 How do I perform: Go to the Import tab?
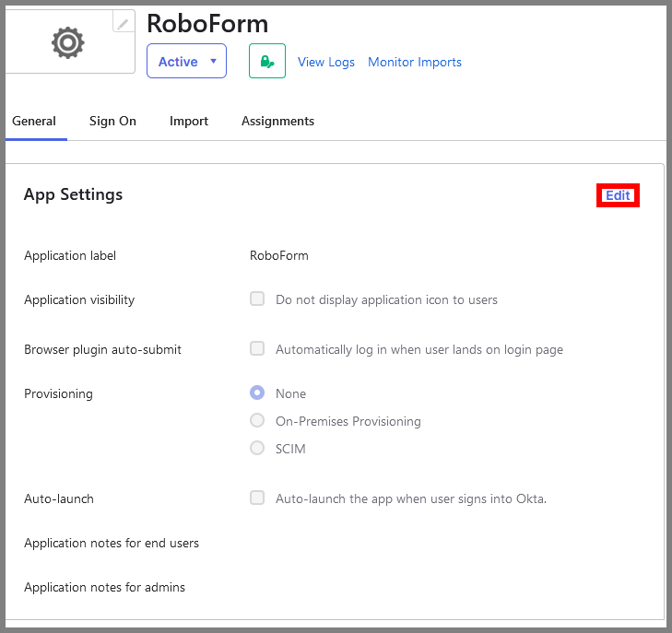[188, 122]
